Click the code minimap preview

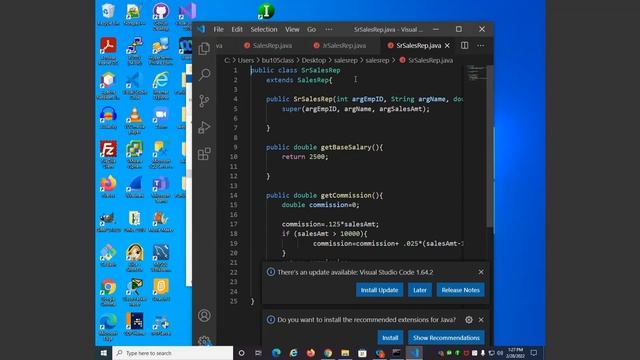click(475, 73)
